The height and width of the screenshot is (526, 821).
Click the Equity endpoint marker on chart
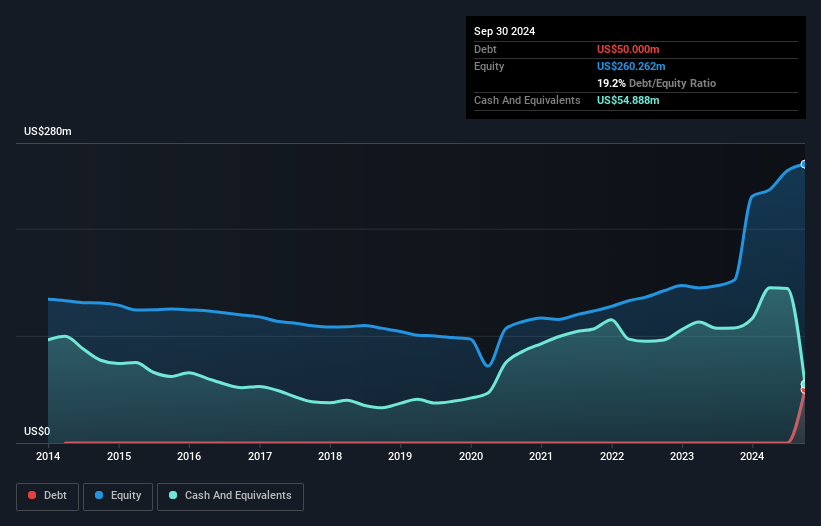(804, 164)
